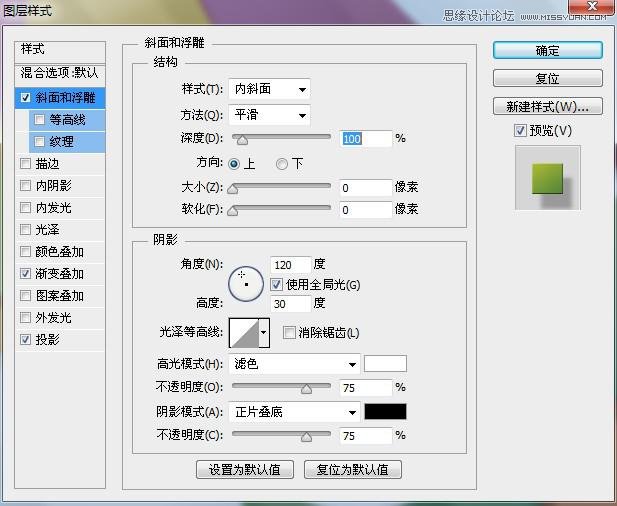Enable 消除锯齿 anti-alias checkbox
This screenshot has height=506, width=617.
(x=289, y=332)
